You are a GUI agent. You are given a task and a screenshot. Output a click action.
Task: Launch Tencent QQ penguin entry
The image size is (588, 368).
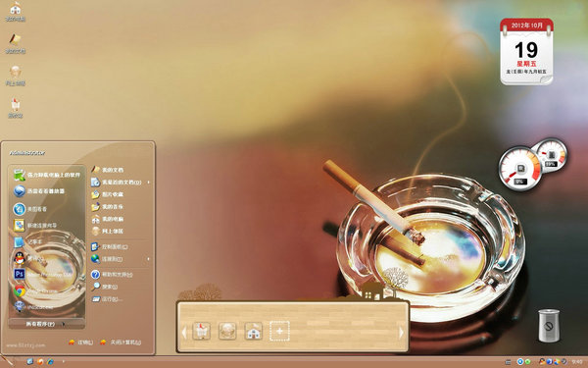pos(29,258)
